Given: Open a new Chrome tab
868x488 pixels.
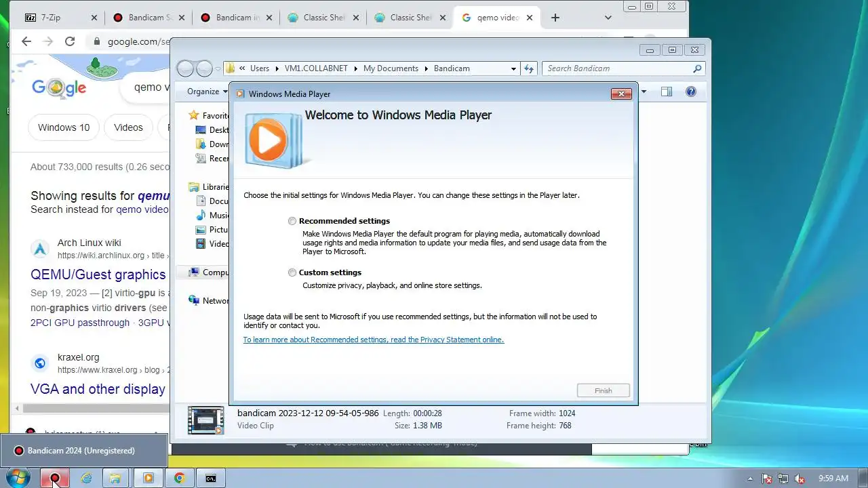Looking at the screenshot, I should click(555, 18).
